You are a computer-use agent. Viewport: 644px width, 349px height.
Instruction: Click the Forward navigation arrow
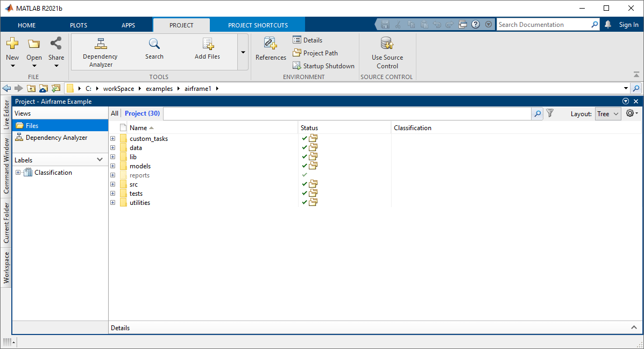tap(18, 88)
